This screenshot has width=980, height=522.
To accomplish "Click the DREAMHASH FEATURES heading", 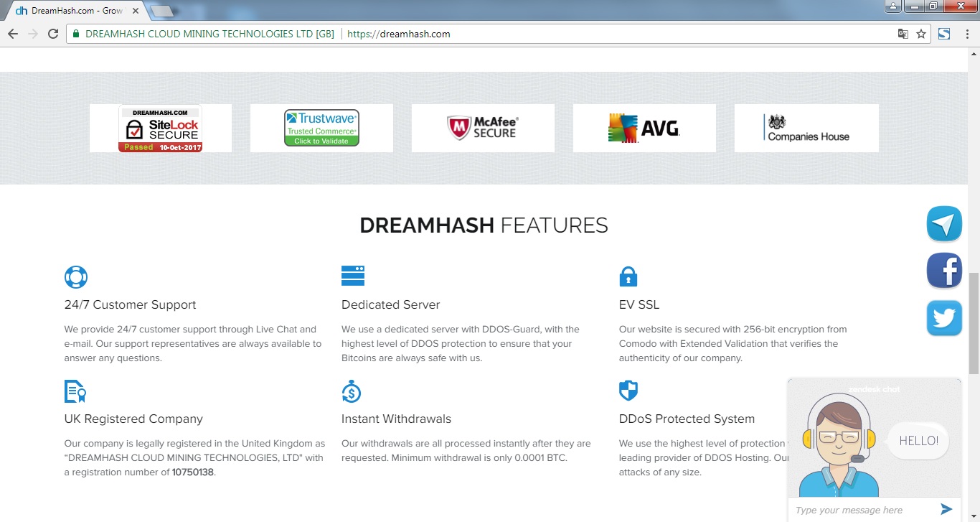I will click(x=484, y=225).
